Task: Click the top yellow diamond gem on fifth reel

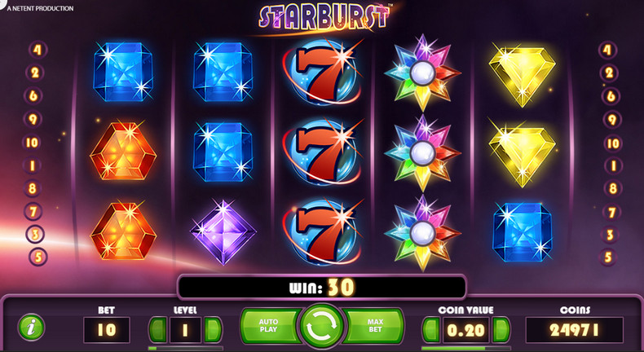Action: pos(522,75)
